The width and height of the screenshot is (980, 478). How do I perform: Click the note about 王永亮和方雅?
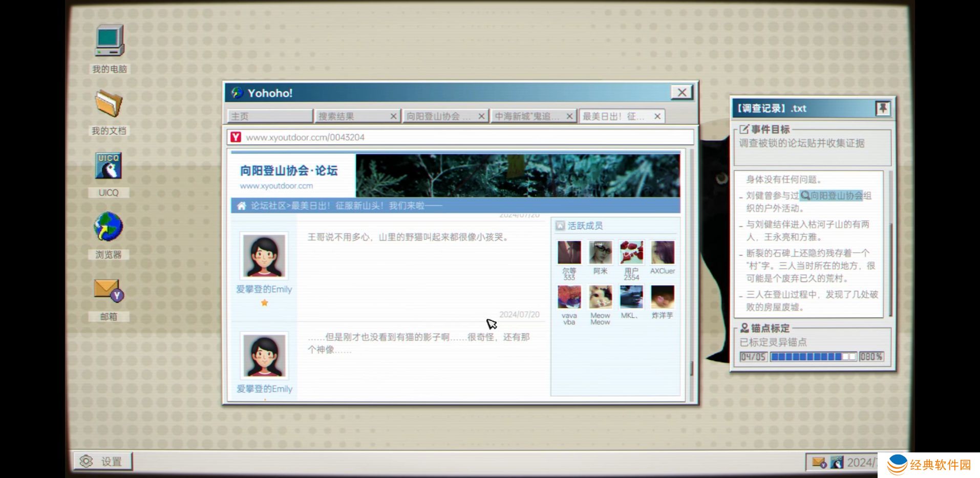click(x=808, y=230)
